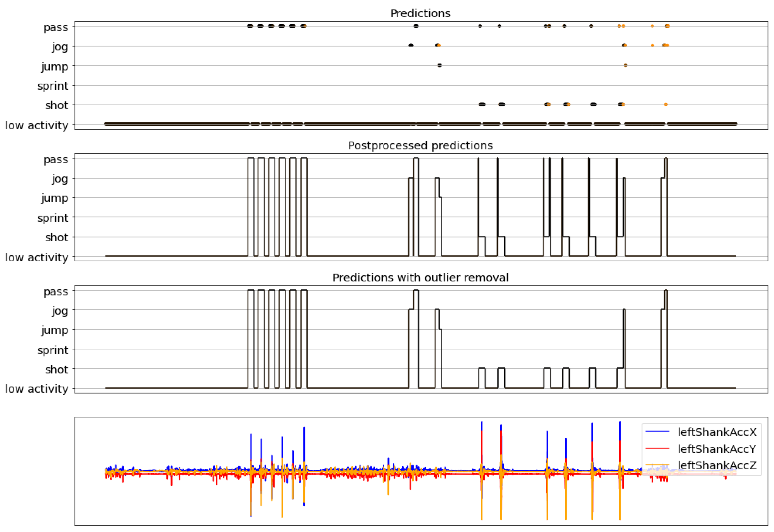Click the "Predictions with outlier removal" title

coord(420,277)
